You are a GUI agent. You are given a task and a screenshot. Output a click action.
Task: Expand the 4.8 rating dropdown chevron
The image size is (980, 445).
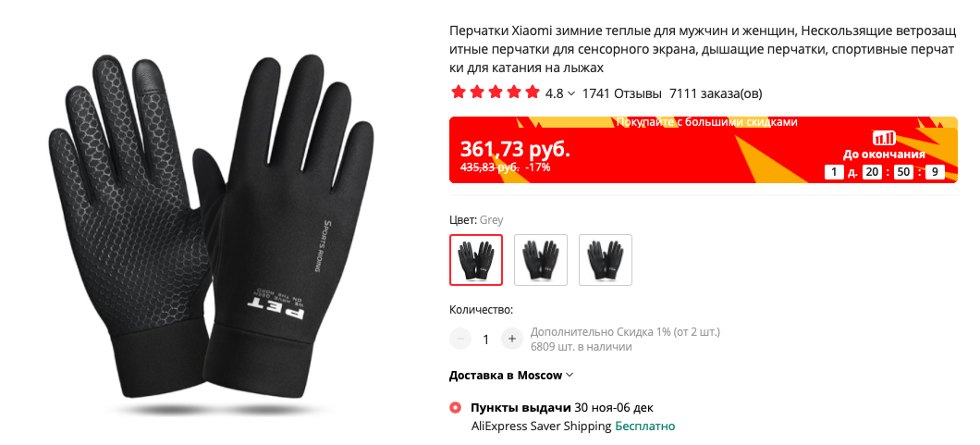tap(571, 93)
